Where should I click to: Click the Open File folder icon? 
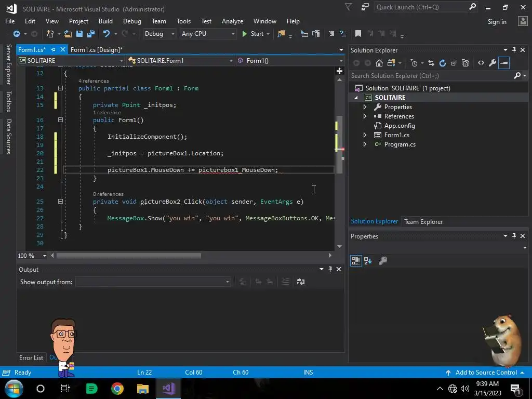tap(68, 34)
